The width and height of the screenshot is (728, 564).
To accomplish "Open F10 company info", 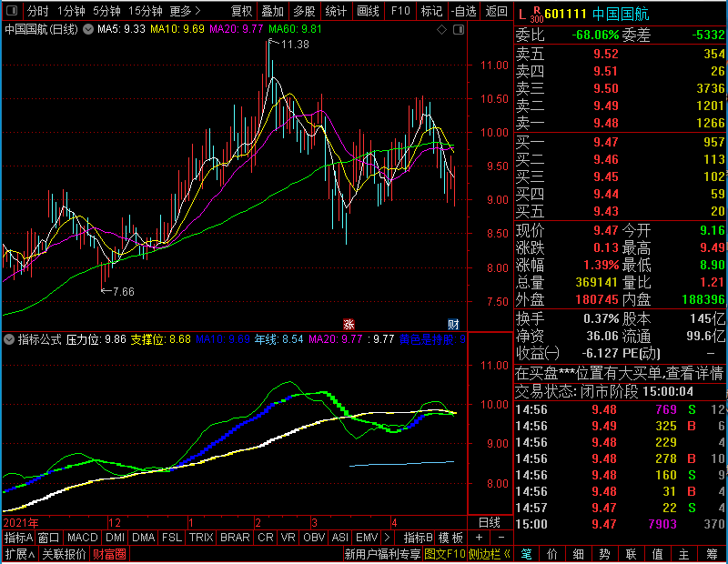I will [400, 11].
